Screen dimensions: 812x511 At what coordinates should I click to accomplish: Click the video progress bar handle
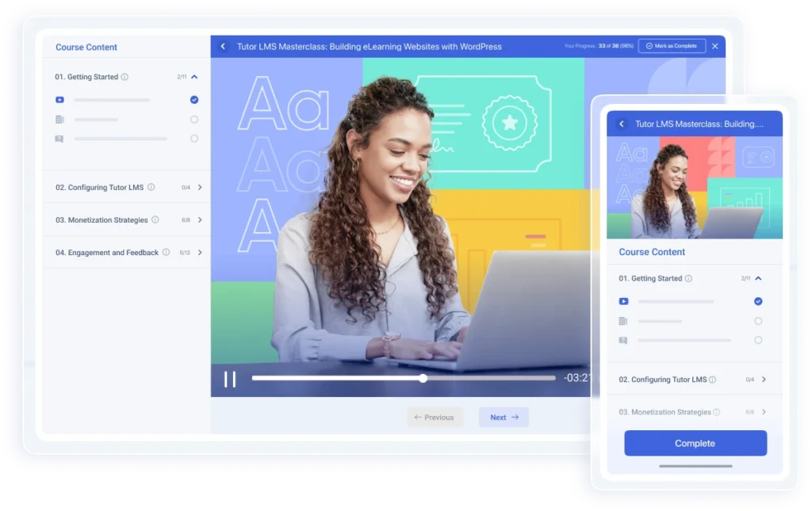(423, 379)
